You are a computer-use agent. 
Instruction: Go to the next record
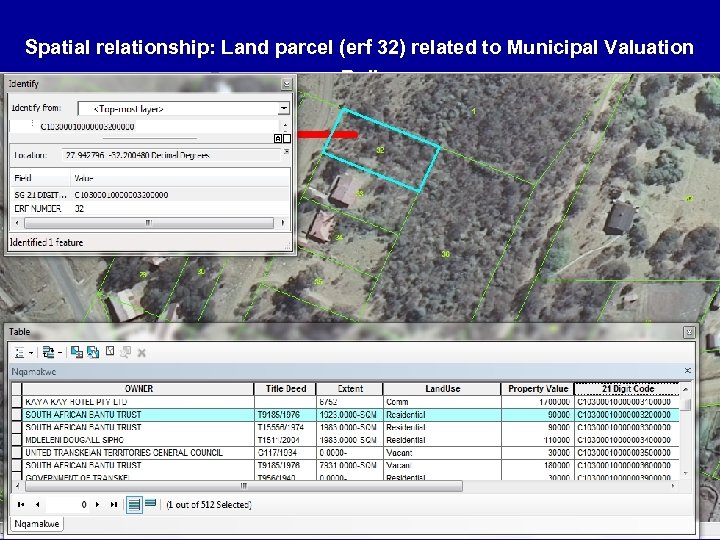97,504
